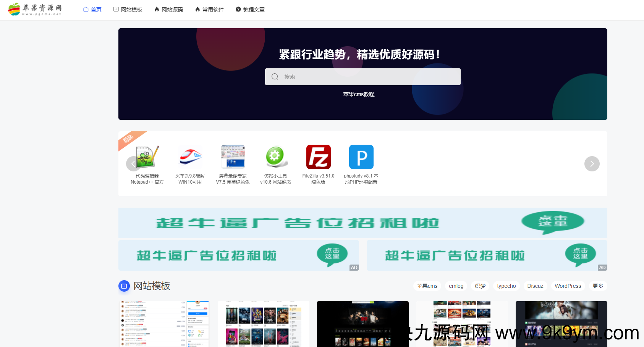
Task: Click the wide 超牛逼广告位招租啦 top banner
Action: tap(362, 223)
